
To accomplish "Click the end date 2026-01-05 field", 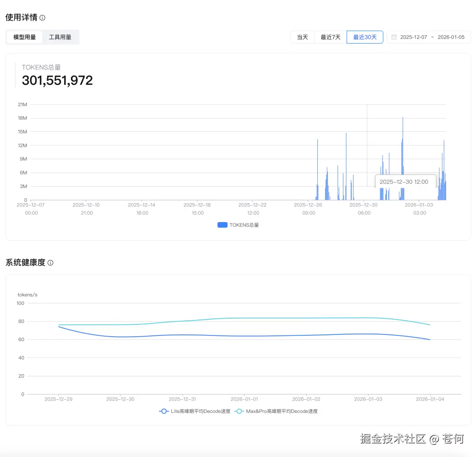I will click(x=451, y=37).
